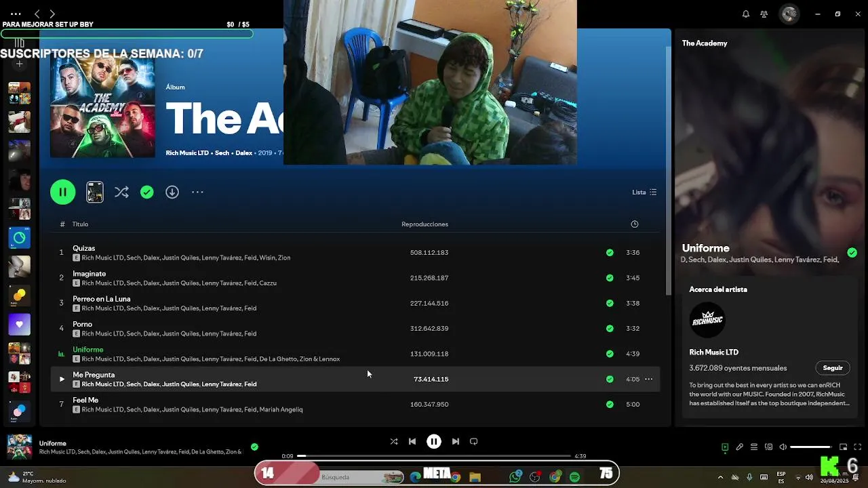Sort tracks by Título column header
868x488 pixels.
(x=80, y=224)
